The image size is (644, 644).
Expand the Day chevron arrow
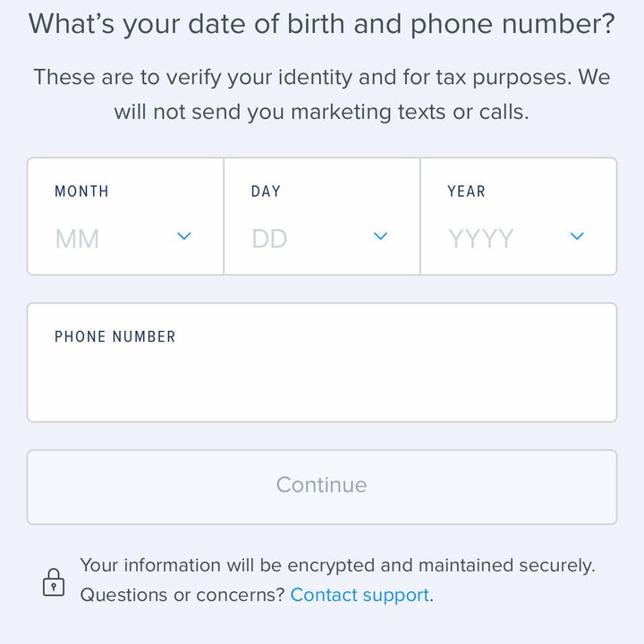(x=381, y=236)
